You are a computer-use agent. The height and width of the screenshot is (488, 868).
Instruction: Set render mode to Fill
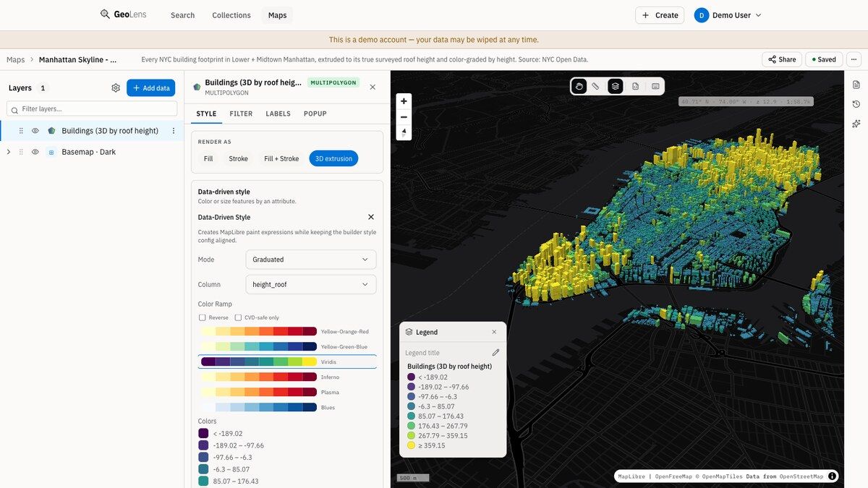(208, 158)
